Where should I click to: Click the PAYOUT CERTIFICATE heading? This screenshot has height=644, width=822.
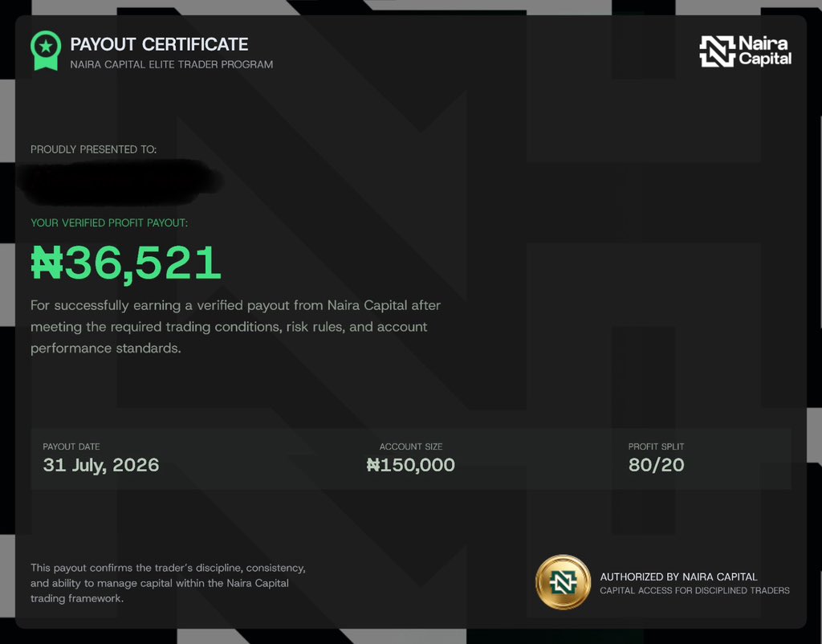coord(160,45)
